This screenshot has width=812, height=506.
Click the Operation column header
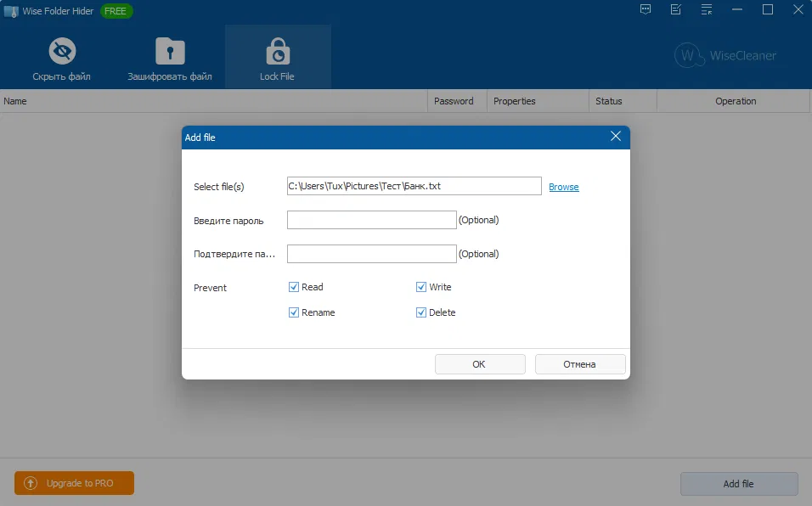click(x=733, y=101)
